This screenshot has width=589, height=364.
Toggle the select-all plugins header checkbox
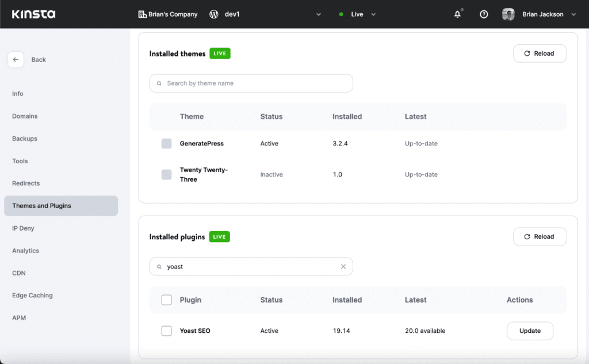click(166, 300)
